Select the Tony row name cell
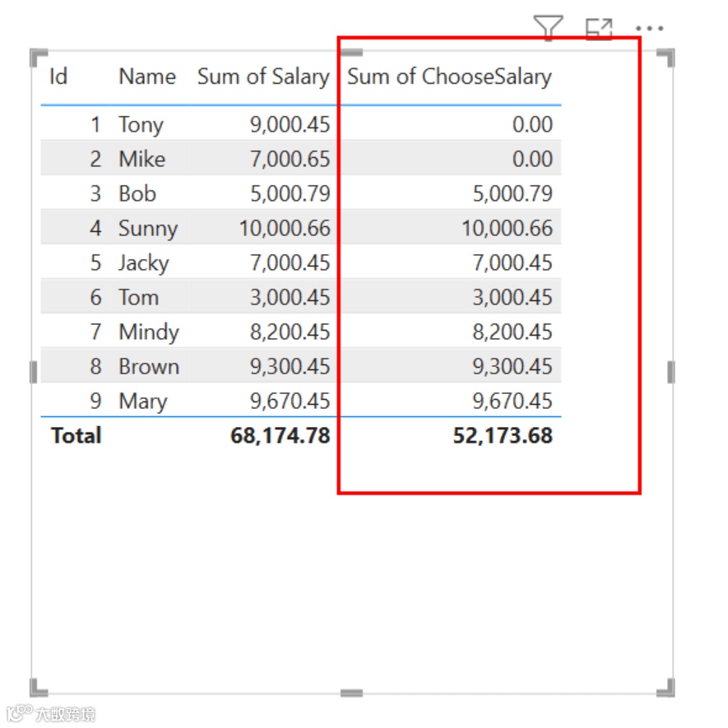 pos(141,125)
